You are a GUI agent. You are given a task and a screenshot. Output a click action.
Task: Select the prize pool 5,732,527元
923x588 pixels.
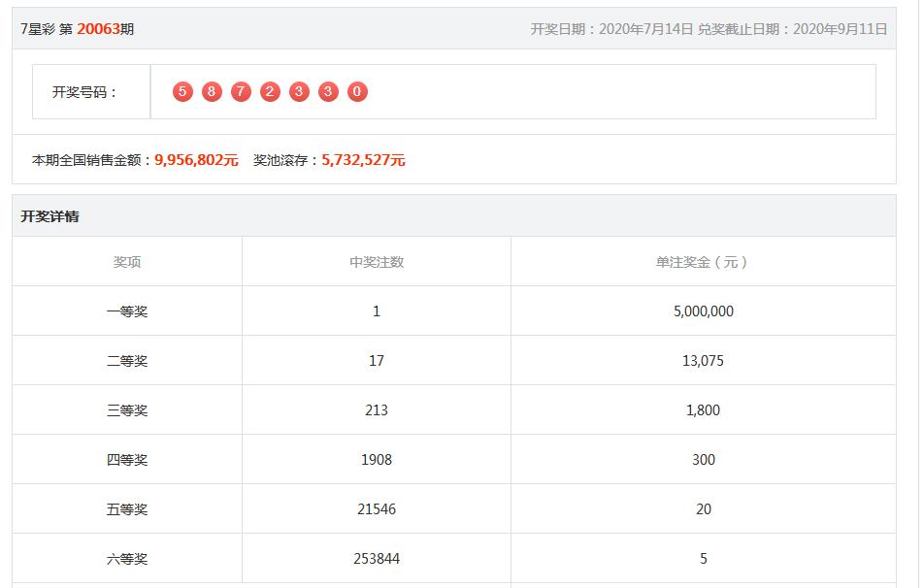pos(363,160)
